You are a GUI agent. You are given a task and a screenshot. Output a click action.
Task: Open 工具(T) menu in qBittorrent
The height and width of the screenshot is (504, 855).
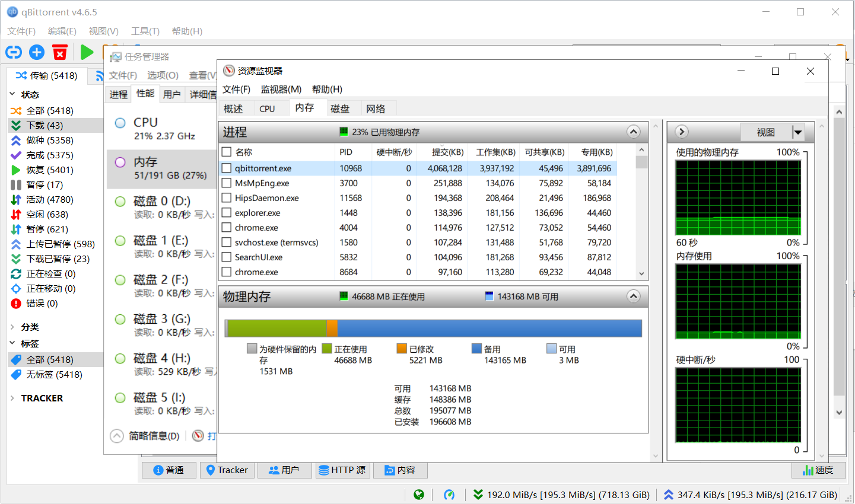pos(145,31)
